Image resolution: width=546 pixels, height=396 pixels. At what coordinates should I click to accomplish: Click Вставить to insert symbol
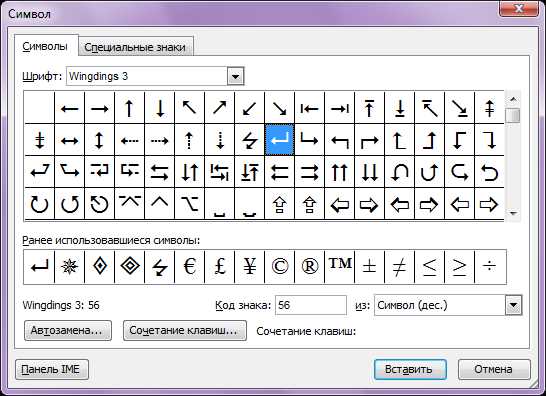click(410, 369)
